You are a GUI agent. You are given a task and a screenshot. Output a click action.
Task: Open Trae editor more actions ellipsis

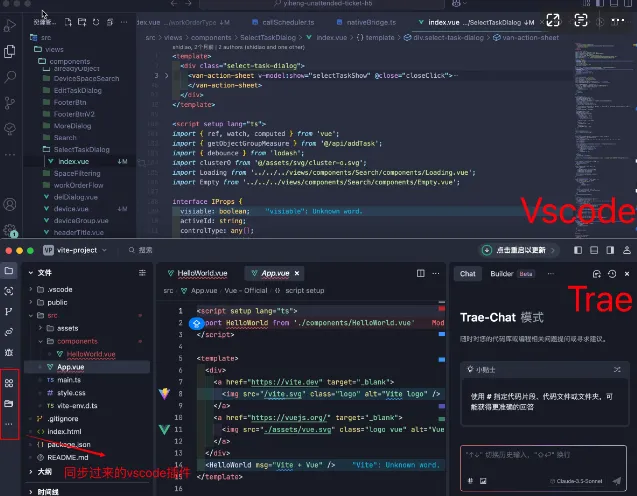(x=436, y=273)
